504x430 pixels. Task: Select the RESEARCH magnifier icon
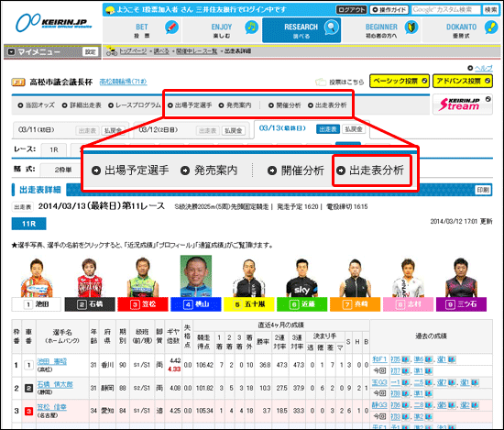[331, 28]
